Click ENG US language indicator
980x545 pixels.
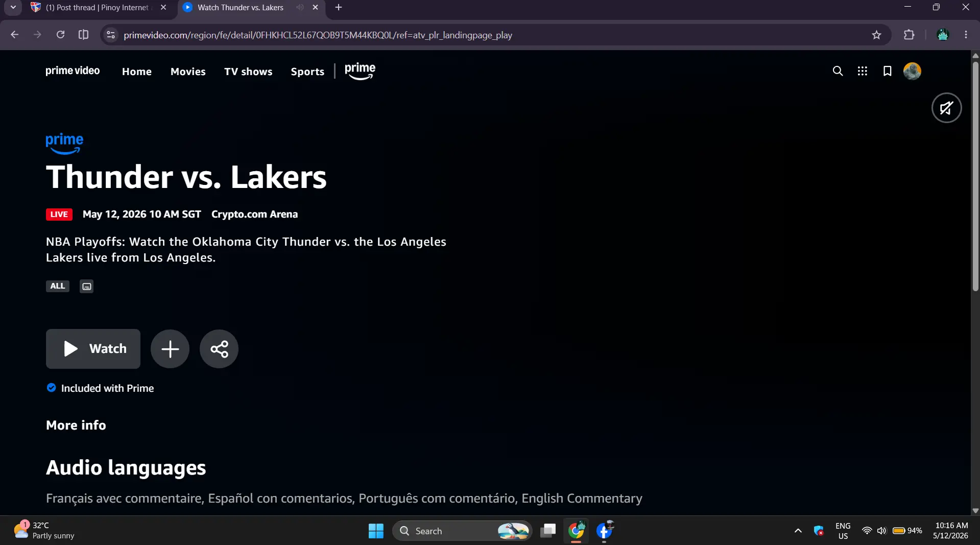(x=843, y=531)
